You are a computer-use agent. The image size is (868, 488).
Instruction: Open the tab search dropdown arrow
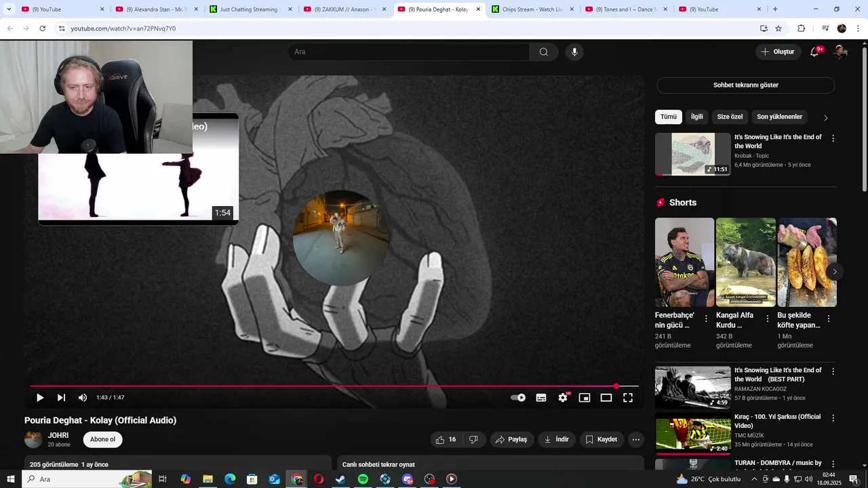pos(9,9)
